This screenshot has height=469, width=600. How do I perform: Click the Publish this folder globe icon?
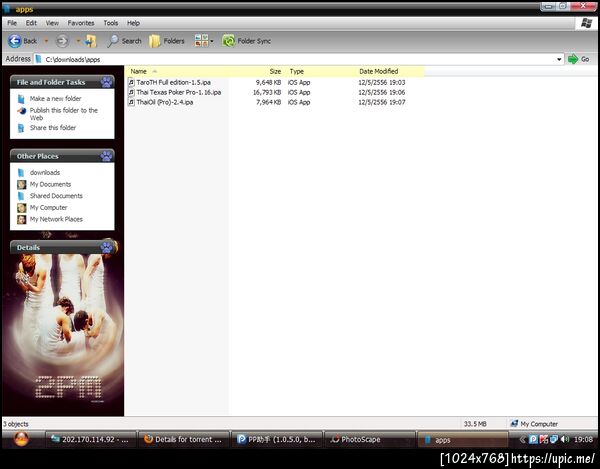(22, 111)
